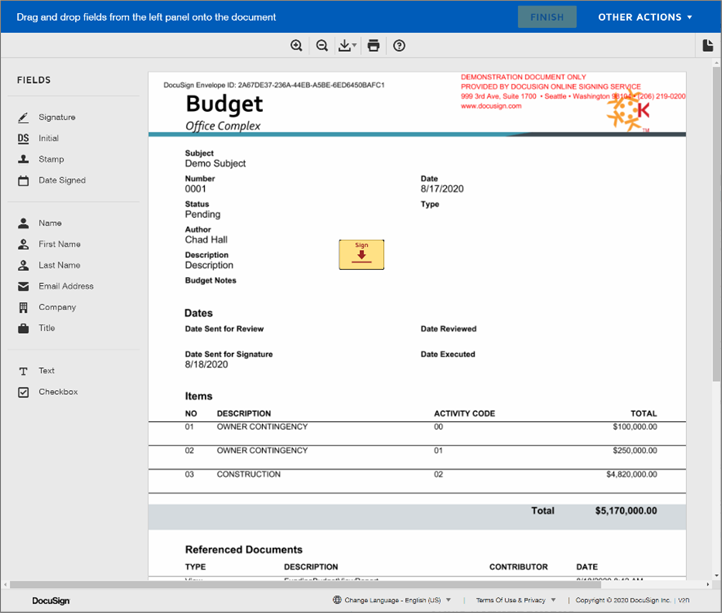Open the download document dropdown

(347, 46)
